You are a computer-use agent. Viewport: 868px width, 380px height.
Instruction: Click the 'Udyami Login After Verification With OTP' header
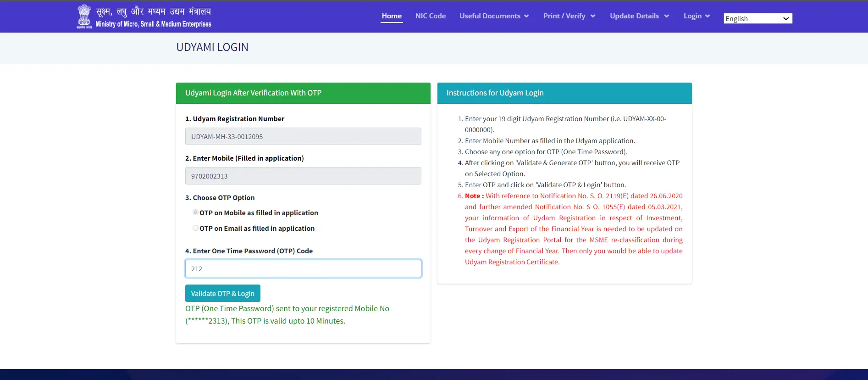click(x=303, y=93)
